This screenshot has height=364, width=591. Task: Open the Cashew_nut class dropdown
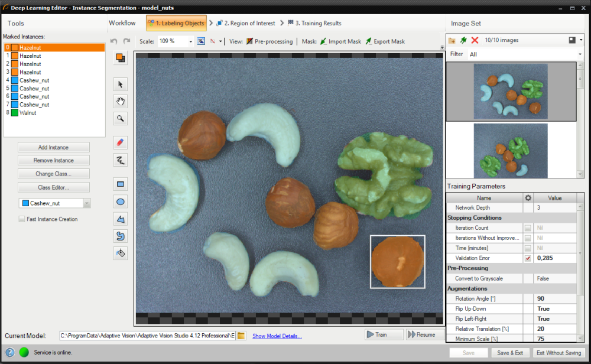(87, 203)
